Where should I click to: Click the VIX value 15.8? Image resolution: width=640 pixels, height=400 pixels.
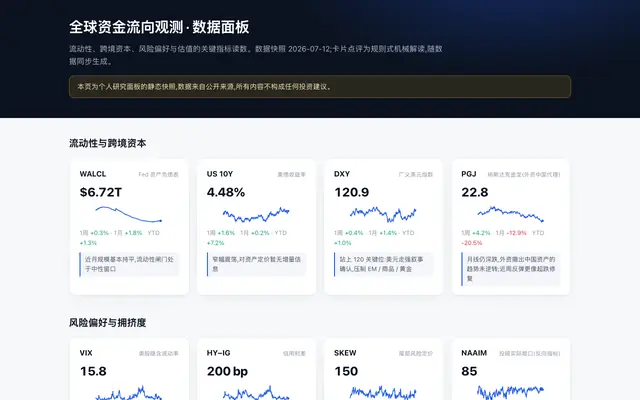tap(93, 371)
